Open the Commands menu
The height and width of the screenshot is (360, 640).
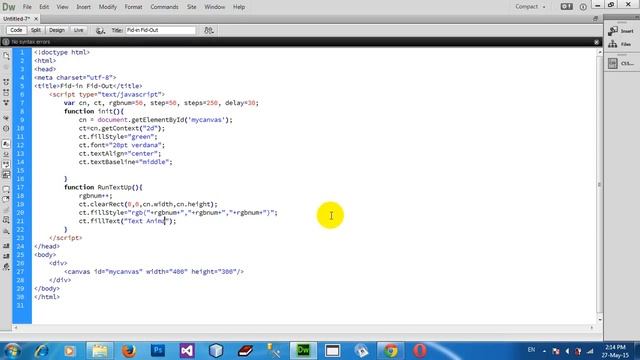pos(164,7)
